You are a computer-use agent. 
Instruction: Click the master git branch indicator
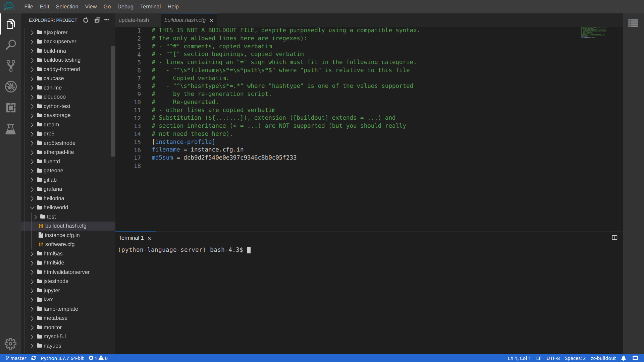pos(16,358)
